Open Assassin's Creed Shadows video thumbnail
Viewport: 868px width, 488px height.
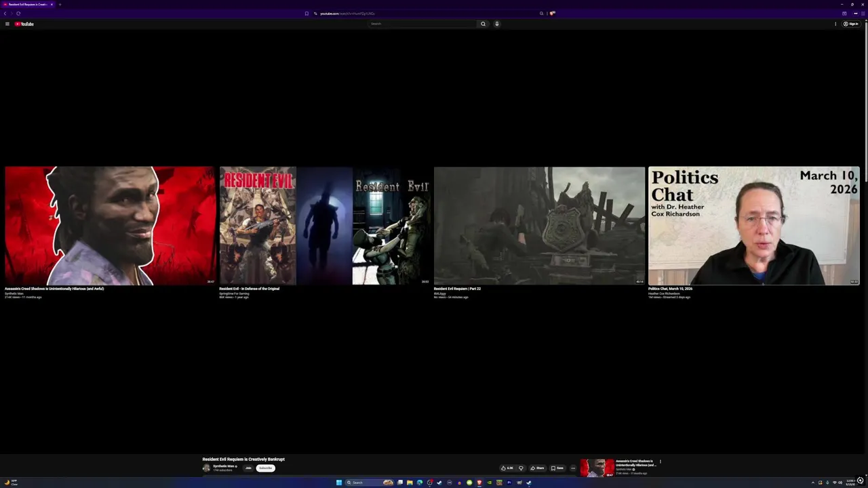(x=110, y=226)
